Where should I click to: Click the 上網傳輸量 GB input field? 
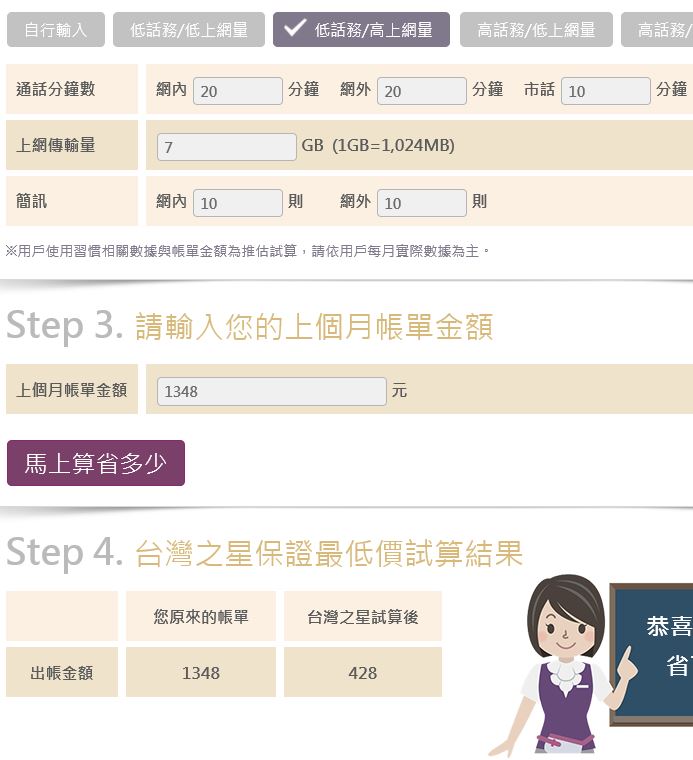point(226,147)
